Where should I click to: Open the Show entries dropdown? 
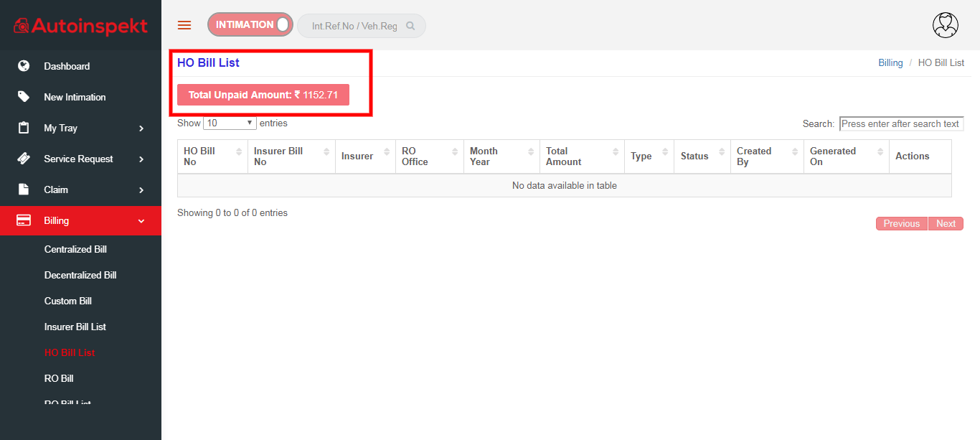[x=230, y=123]
